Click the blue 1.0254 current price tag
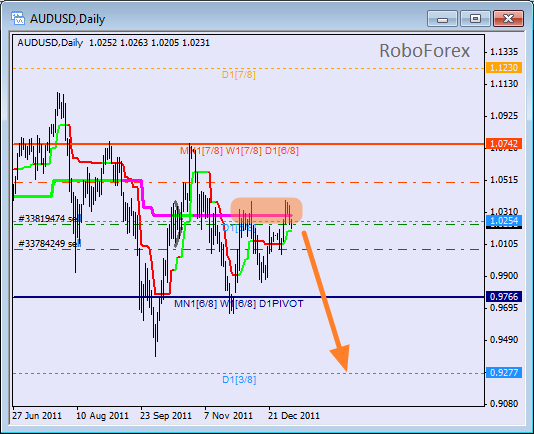The image size is (534, 434). pos(504,221)
